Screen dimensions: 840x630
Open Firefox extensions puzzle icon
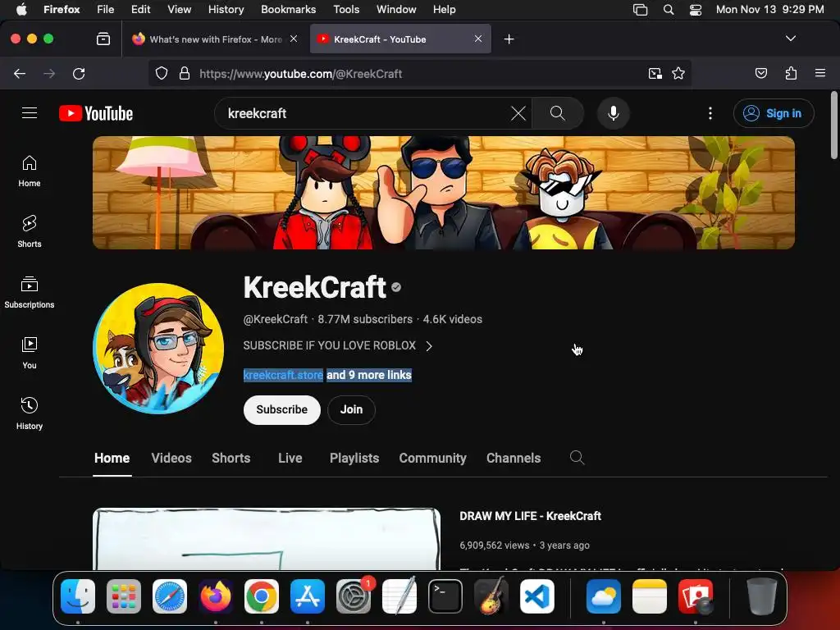791,73
